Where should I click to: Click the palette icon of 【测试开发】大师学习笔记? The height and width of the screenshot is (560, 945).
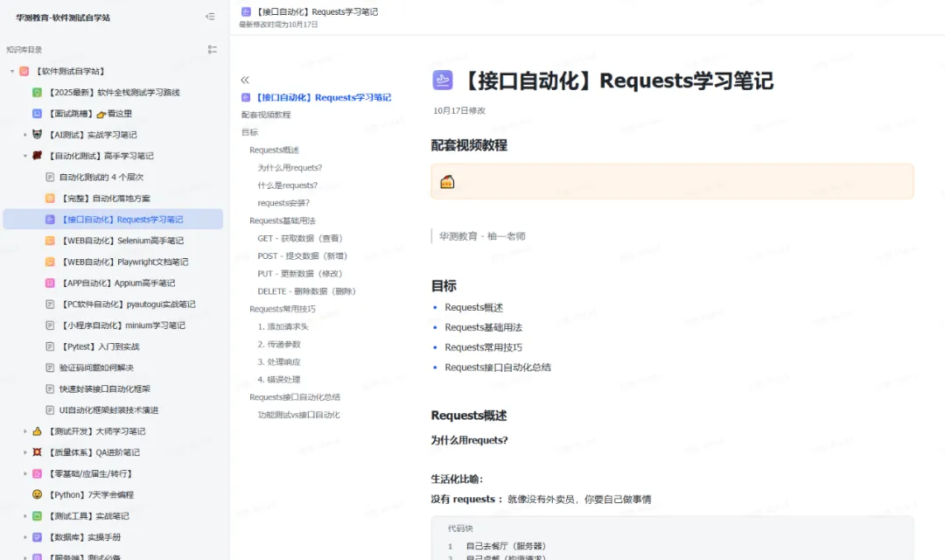(36, 430)
